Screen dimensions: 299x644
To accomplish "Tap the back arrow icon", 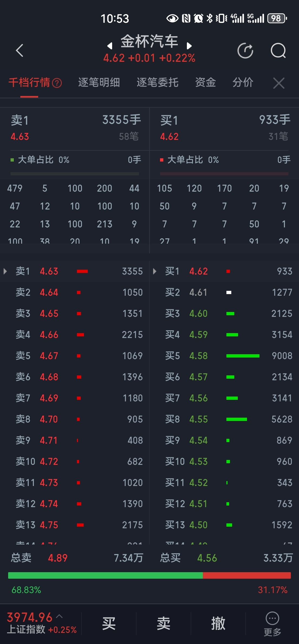I will pyautogui.click(x=19, y=50).
